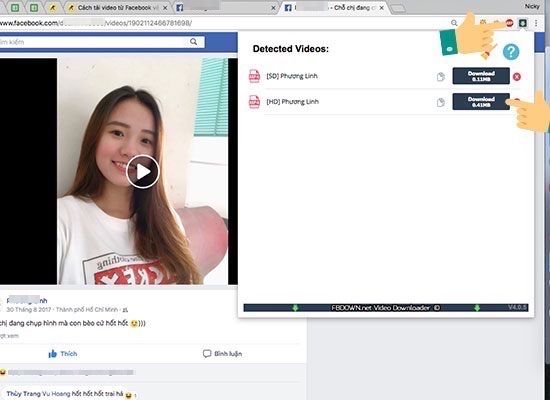This screenshot has width=550, height=400.
Task: Click the left green arrow in footer
Action: point(295,308)
